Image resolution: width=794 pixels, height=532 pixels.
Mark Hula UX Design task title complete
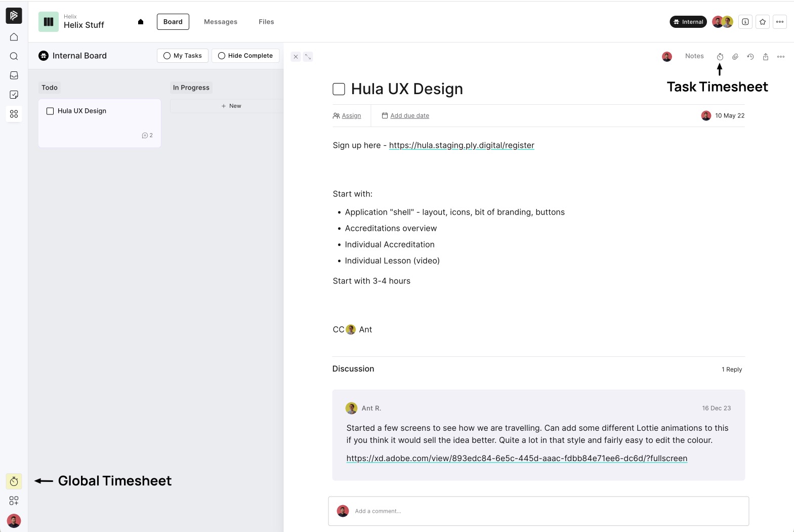click(339, 89)
